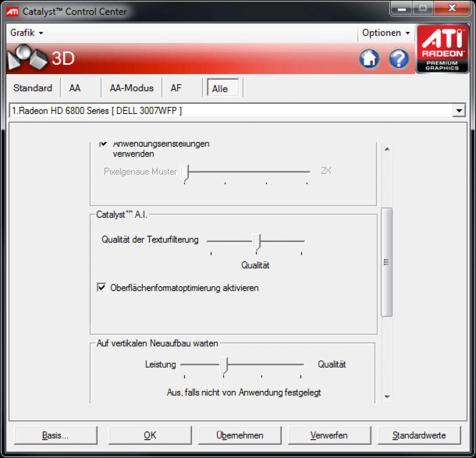This screenshot has height=458, width=476.
Task: Switch to the AF tab
Action: coord(176,88)
